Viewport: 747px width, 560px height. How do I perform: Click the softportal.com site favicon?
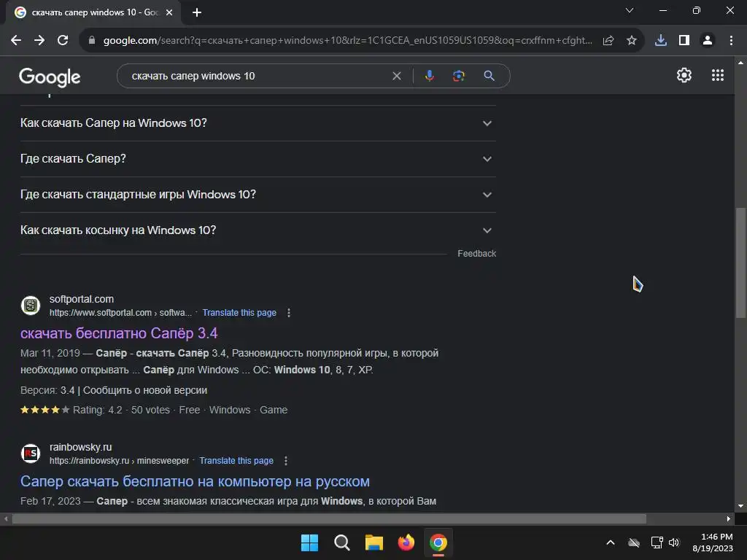tap(31, 306)
